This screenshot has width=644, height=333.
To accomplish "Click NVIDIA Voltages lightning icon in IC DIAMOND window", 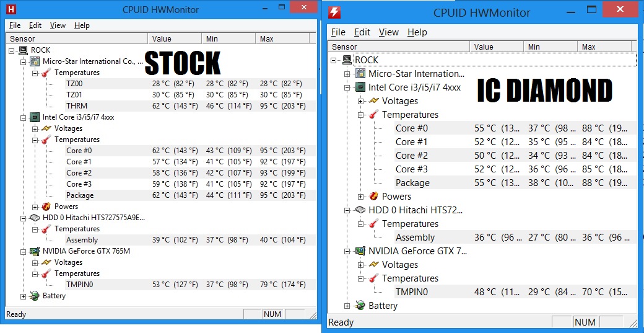I will point(374,264).
